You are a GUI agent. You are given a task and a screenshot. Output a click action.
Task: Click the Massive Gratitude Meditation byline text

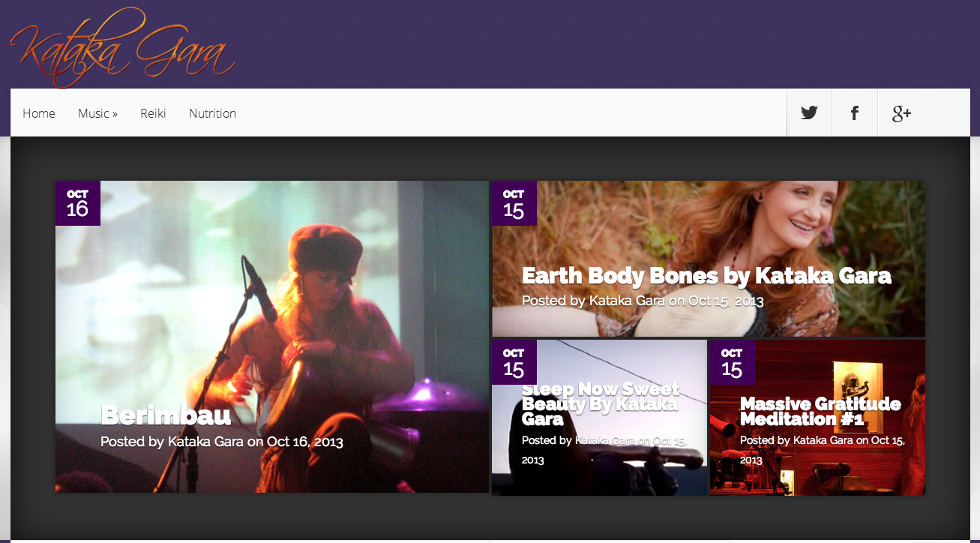822,449
